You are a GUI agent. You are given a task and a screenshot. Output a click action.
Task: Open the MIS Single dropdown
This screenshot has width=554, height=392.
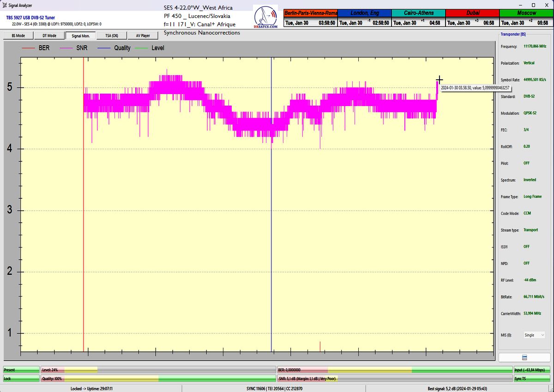[535, 335]
